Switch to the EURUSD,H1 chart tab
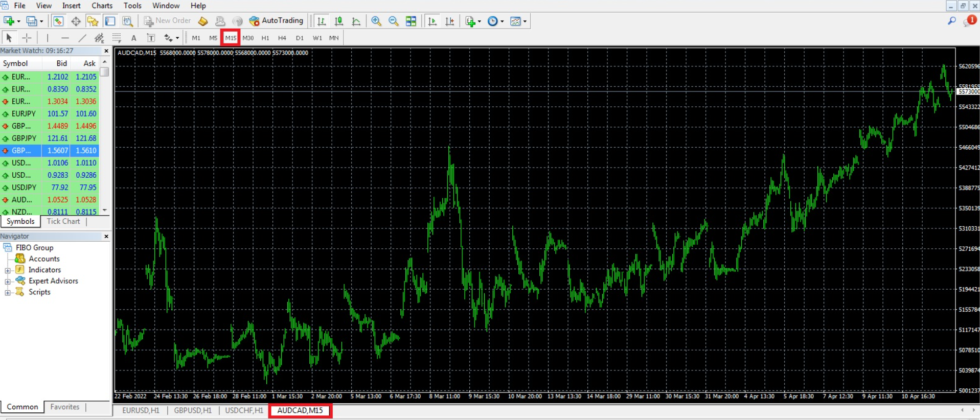The image size is (980, 420). point(141,410)
